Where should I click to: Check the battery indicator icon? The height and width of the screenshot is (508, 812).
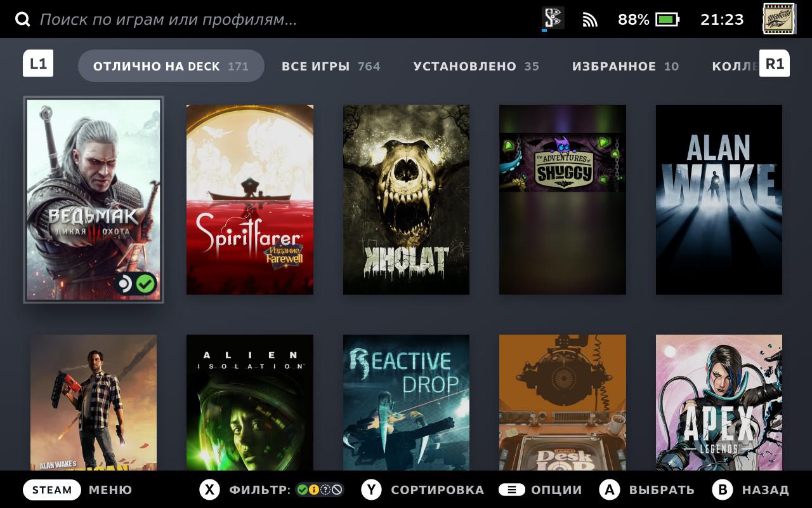pos(667,20)
